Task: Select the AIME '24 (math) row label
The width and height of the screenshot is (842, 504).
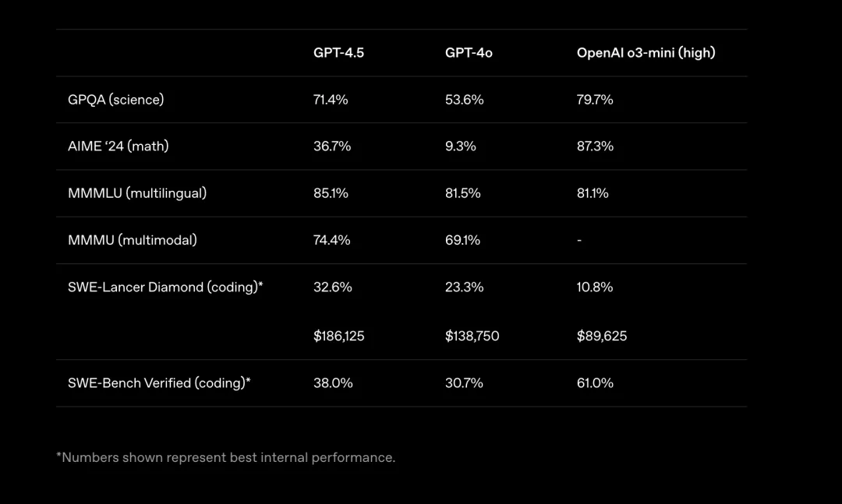Action: click(x=119, y=146)
